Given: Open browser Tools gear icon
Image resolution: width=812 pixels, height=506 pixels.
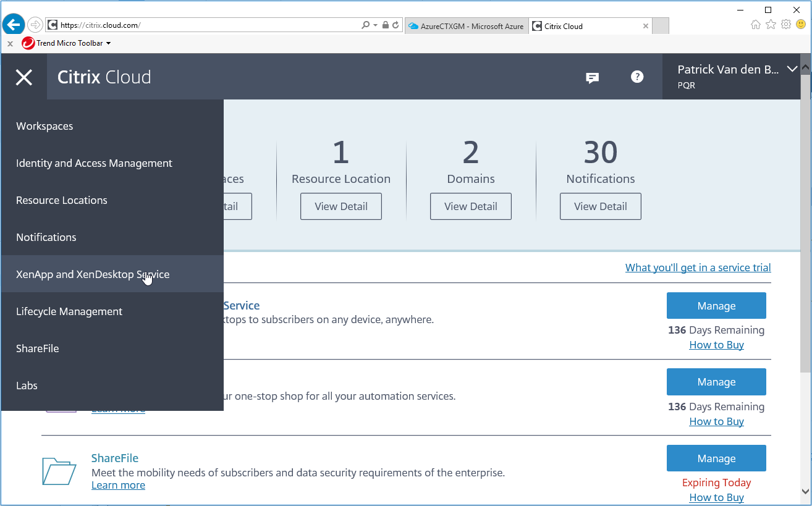Looking at the screenshot, I should point(786,25).
